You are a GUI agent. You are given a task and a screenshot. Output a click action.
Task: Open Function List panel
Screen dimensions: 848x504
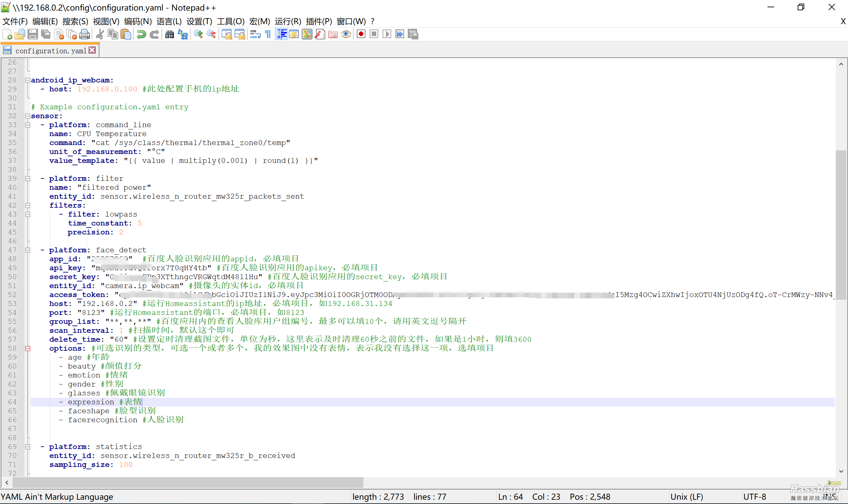[x=320, y=34]
